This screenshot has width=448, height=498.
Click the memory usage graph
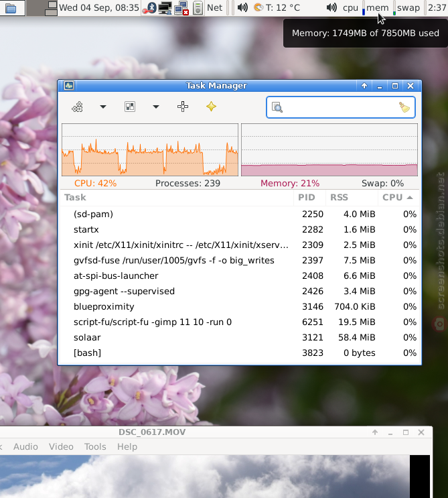(329, 149)
